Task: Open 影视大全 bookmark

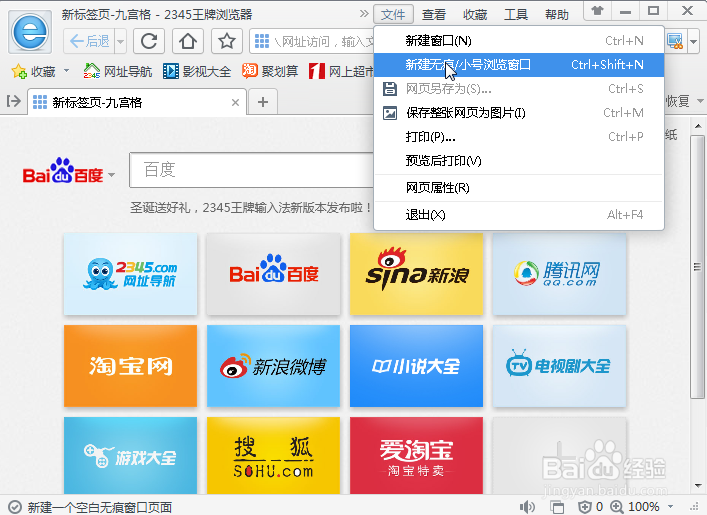Action: tap(197, 71)
